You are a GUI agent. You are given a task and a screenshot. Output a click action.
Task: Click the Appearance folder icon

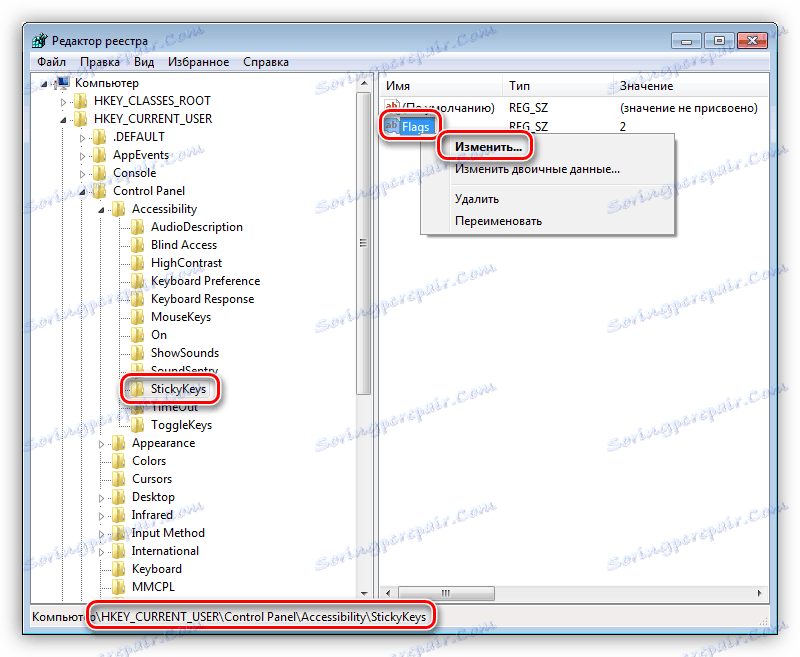tap(119, 443)
